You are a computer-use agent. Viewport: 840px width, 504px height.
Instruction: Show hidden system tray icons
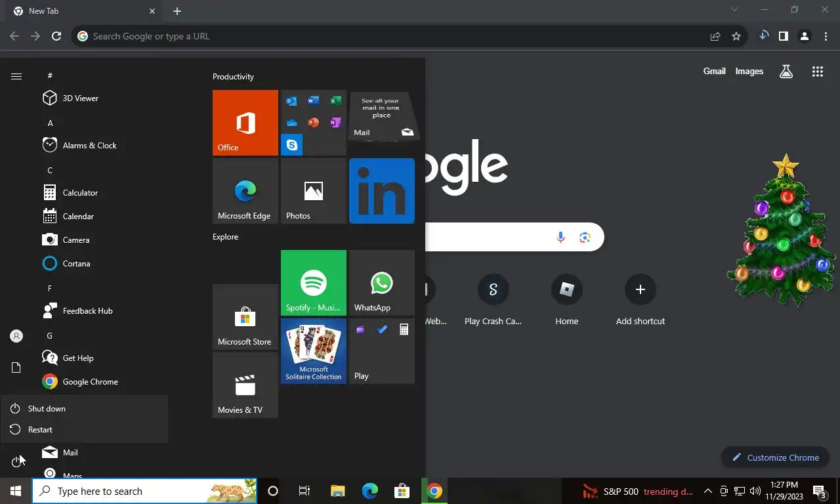tap(707, 491)
